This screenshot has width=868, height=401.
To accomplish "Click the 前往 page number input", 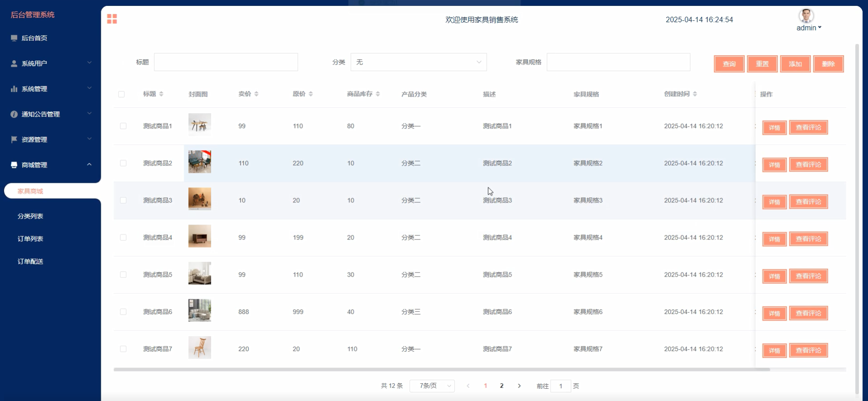I will click(561, 386).
